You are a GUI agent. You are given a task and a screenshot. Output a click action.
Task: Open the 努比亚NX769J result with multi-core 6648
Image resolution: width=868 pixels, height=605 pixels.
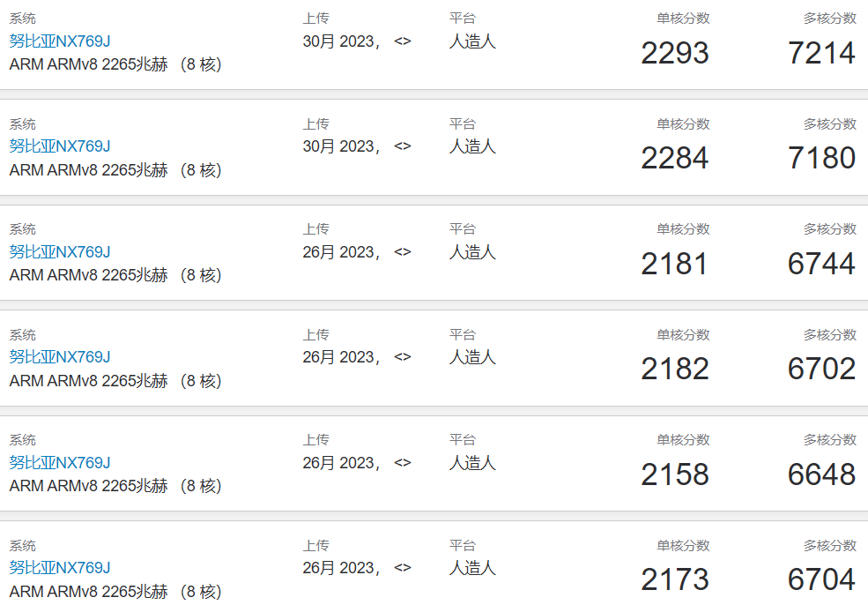point(60,463)
